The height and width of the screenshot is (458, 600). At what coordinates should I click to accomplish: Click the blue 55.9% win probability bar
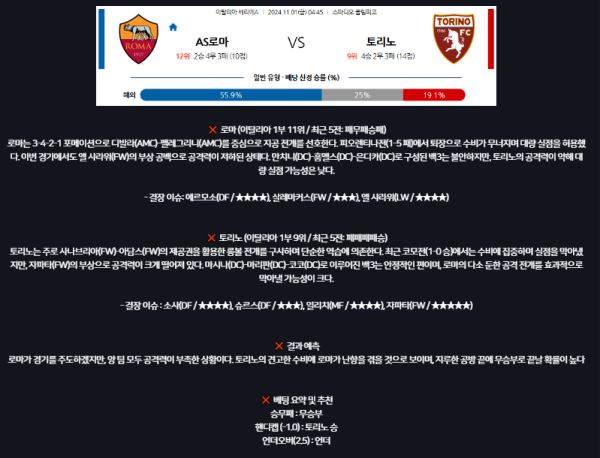(231, 95)
